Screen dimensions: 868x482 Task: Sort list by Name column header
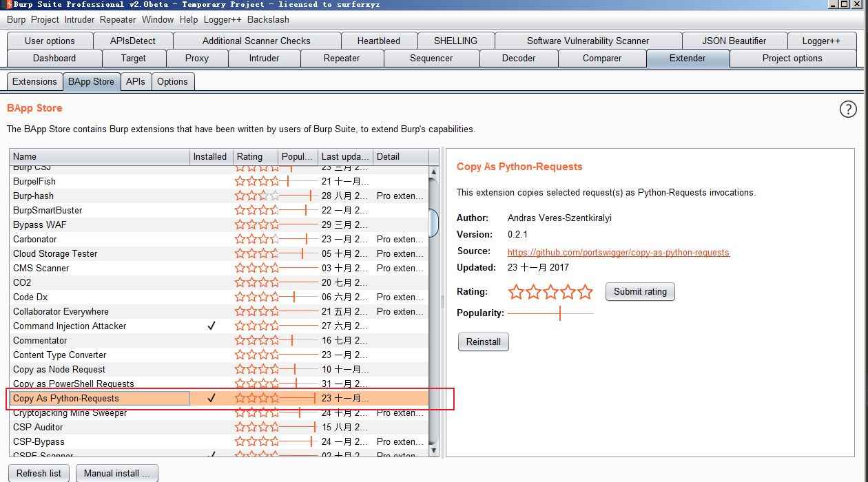pos(100,156)
